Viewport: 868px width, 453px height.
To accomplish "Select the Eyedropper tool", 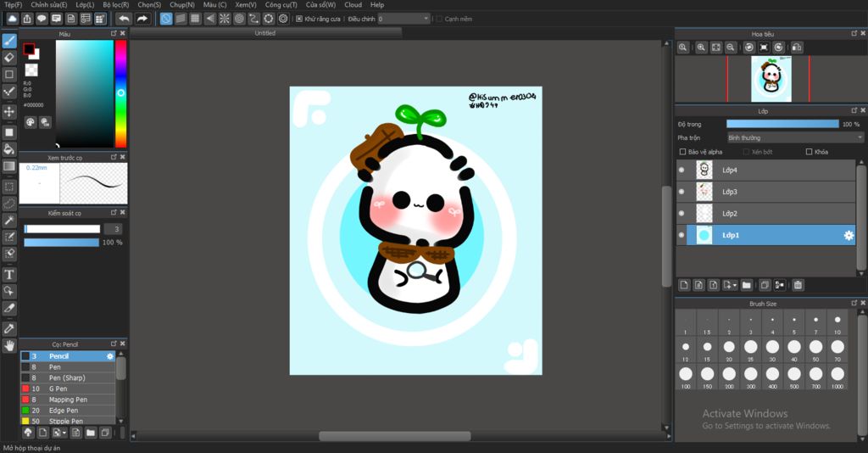I will tap(9, 328).
